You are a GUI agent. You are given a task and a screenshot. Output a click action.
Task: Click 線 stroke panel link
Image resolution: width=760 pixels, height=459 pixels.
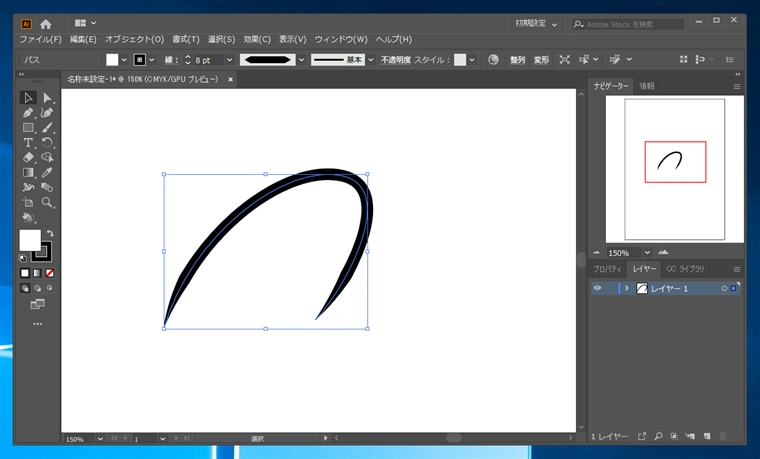(169, 60)
